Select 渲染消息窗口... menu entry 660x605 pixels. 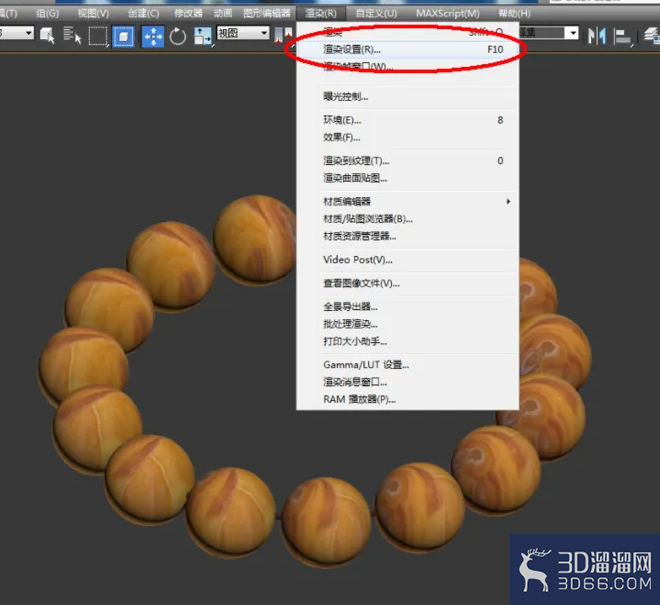coord(407,382)
